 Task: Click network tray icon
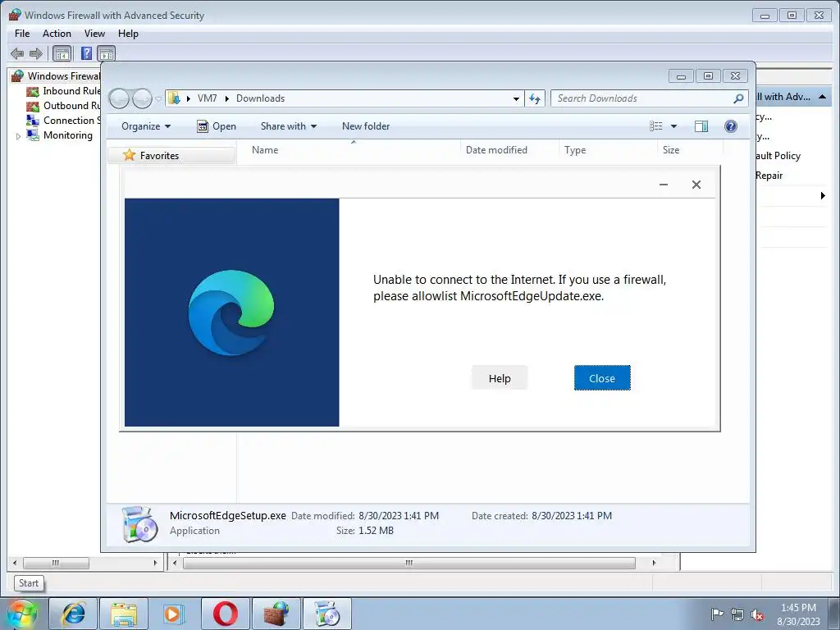[x=737, y=614]
